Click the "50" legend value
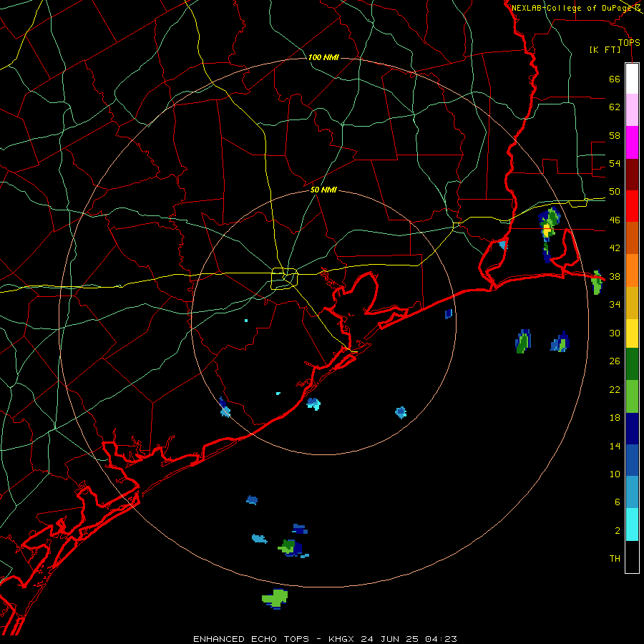 [615, 192]
